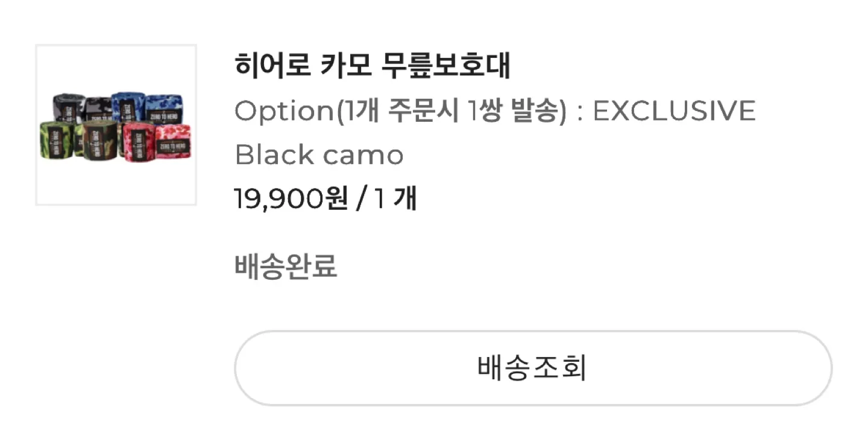Tap the 19,900원 price text
The image size is (868, 448).
pyautogui.click(x=291, y=199)
